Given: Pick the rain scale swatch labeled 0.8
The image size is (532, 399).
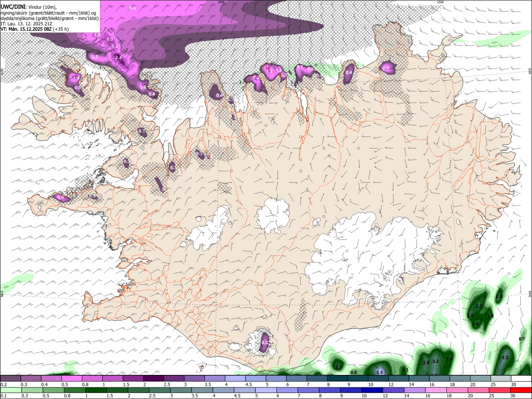Looking at the screenshot, I should pos(74,390).
